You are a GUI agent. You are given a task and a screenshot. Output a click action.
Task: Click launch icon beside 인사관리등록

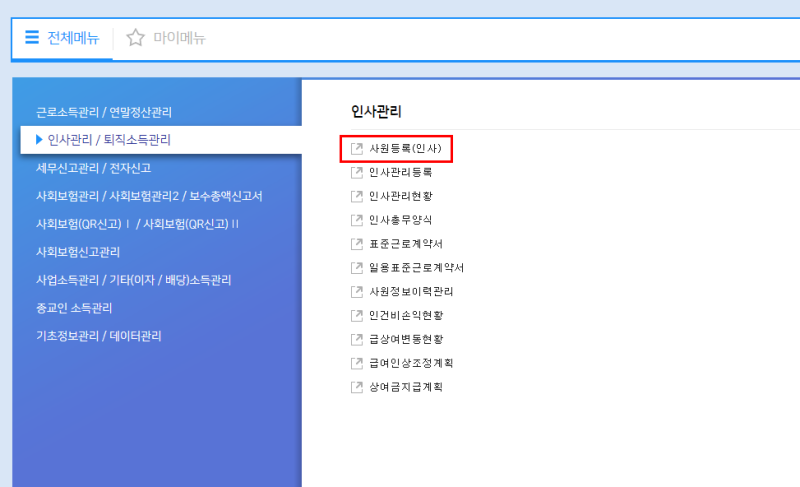(x=357, y=172)
